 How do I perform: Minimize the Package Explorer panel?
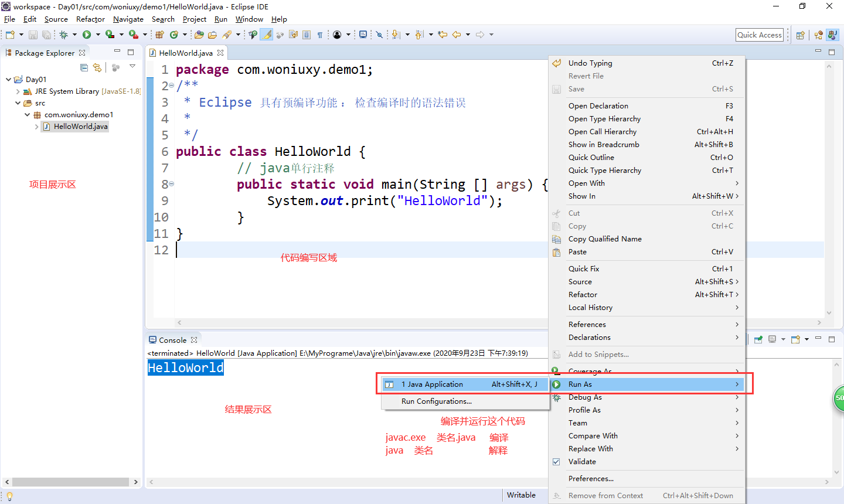tap(117, 52)
